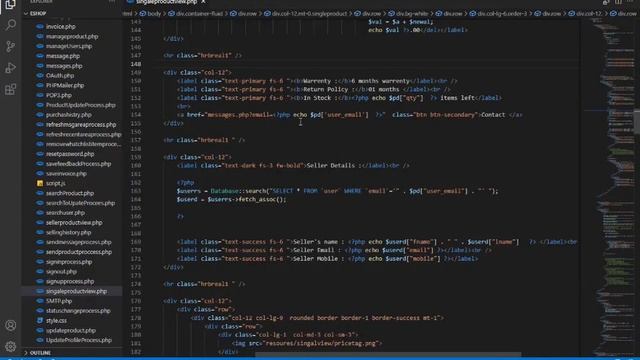The height and width of the screenshot is (360, 640).
Task: Open the Accounts menu icon
Action: 11,325
